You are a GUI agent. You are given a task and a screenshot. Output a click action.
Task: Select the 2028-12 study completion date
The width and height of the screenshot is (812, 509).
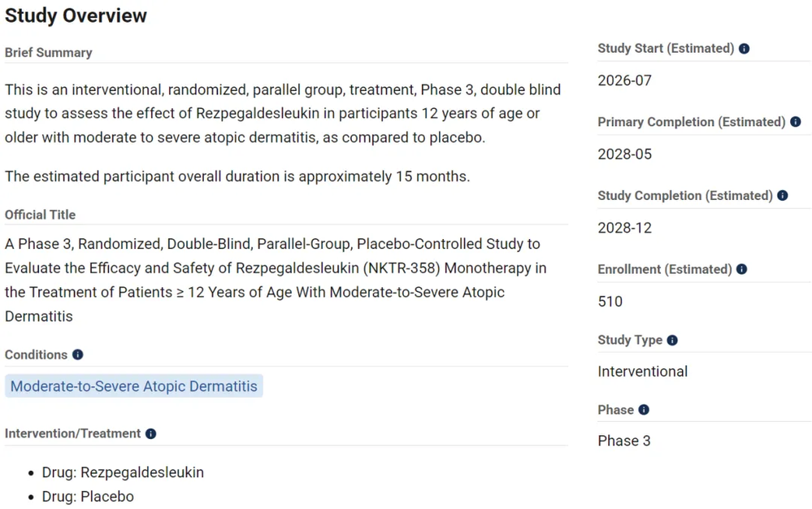click(624, 228)
